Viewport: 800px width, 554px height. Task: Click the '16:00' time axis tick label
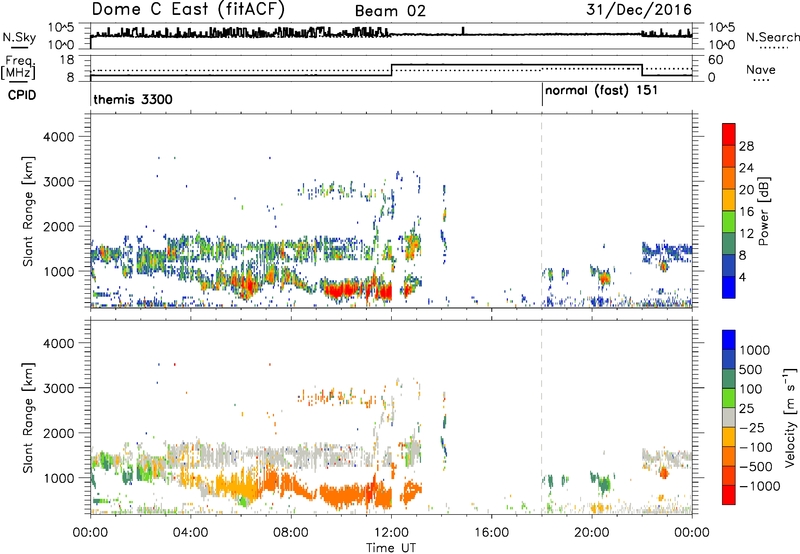tap(491, 533)
